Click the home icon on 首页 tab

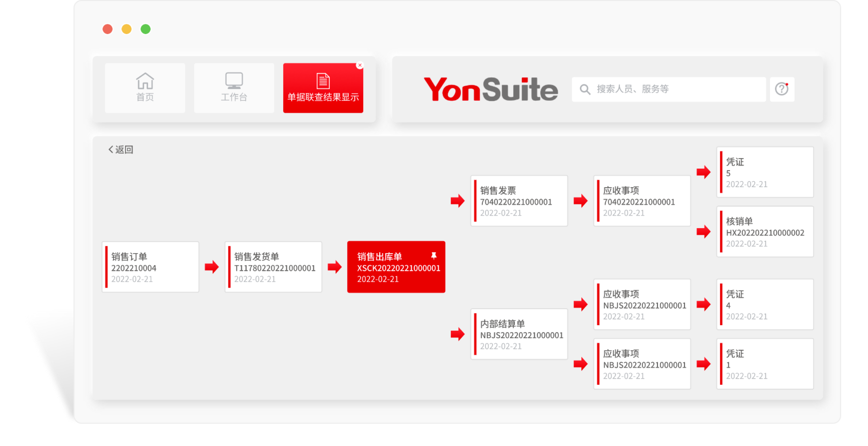[x=145, y=81]
